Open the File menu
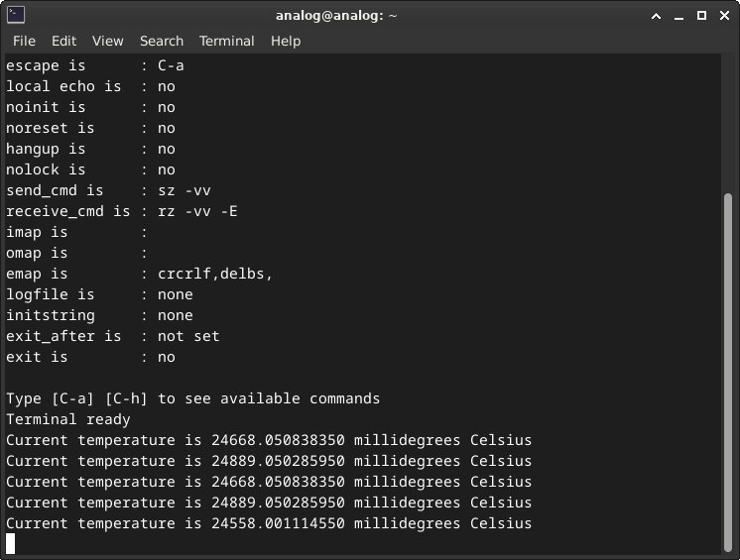Image resolution: width=740 pixels, height=560 pixels. pyautogui.click(x=24, y=41)
